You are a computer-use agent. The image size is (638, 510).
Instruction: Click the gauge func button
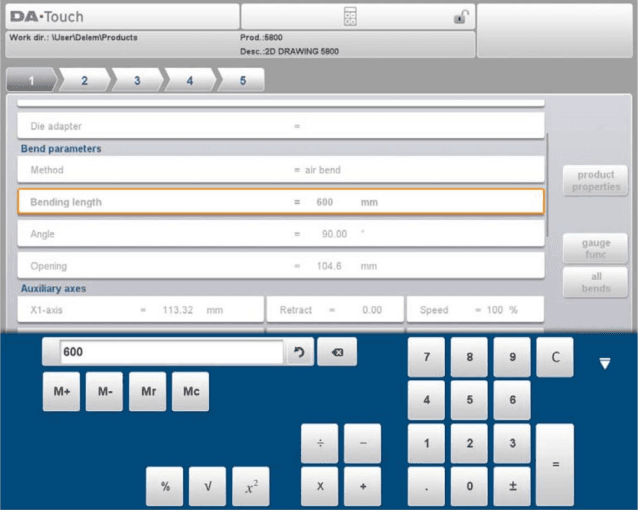click(595, 248)
